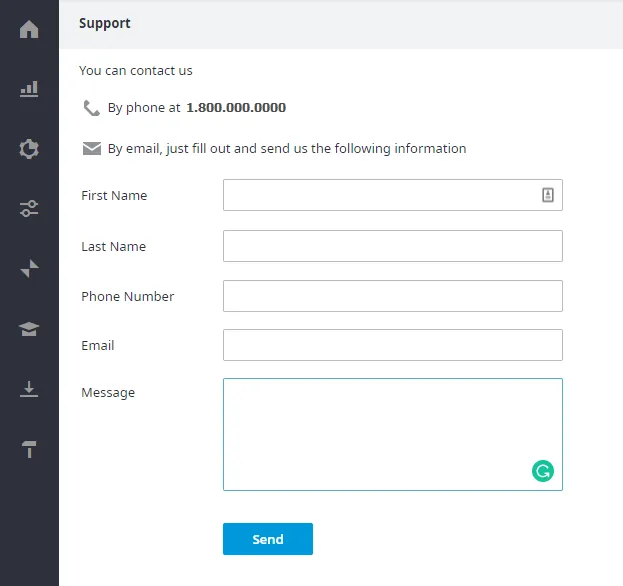This screenshot has height=586, width=623.
Task: Click inside the Message text area
Action: [393, 434]
